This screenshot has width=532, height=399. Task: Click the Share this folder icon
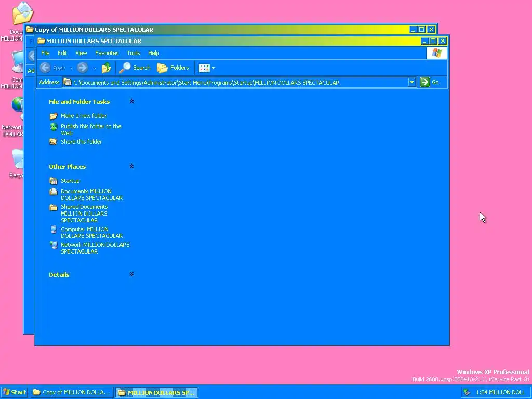(54, 142)
